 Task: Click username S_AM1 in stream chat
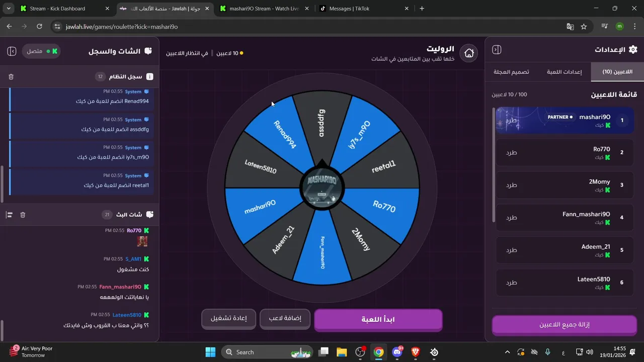[133, 259]
